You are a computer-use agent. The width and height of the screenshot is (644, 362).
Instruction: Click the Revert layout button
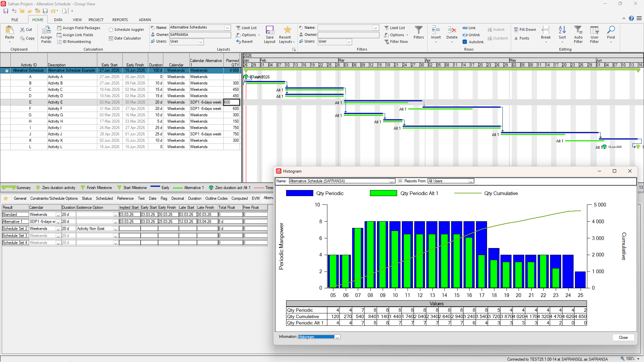[244, 42]
